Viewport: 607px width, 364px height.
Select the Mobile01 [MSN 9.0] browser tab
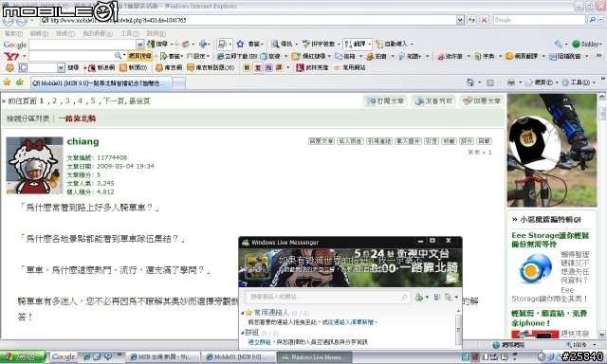click(101, 83)
